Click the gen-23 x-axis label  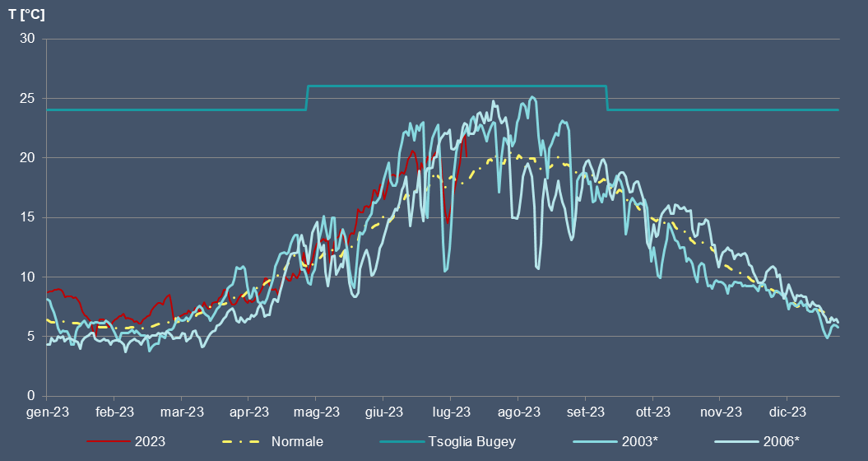[48, 412]
